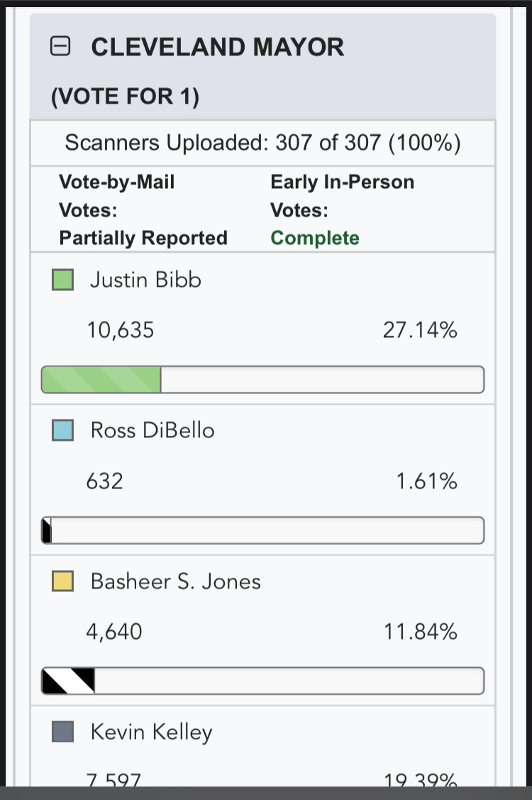Select the Justin Bibb candidate name

(145, 280)
